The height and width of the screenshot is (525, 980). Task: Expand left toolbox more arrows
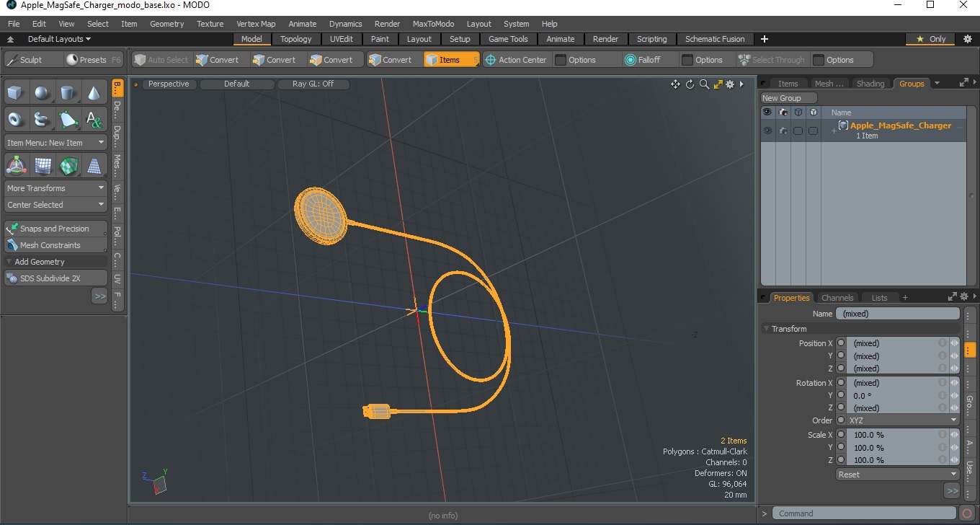[99, 296]
